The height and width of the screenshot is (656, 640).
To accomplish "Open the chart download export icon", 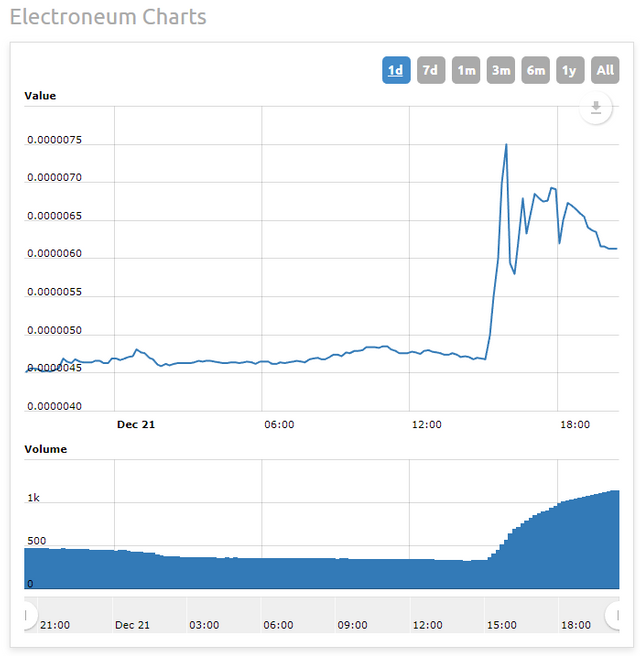I will coord(596,108).
